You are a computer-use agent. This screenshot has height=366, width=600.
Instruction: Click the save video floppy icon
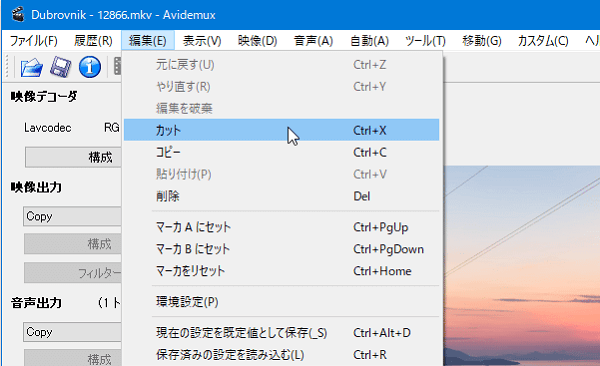[x=60, y=67]
